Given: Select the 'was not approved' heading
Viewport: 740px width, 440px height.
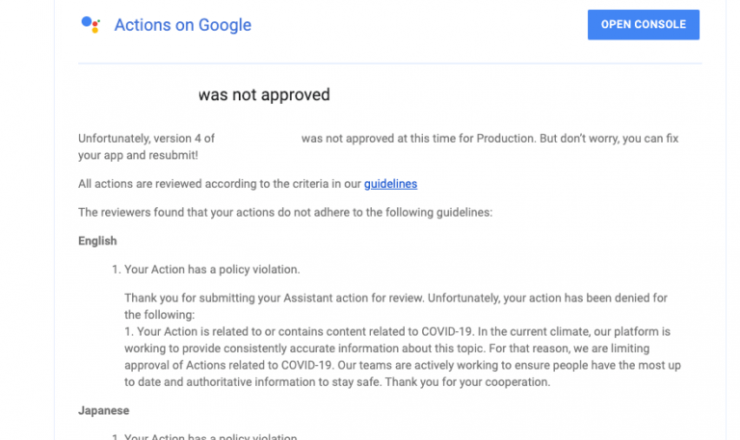Looking at the screenshot, I should pos(264,94).
